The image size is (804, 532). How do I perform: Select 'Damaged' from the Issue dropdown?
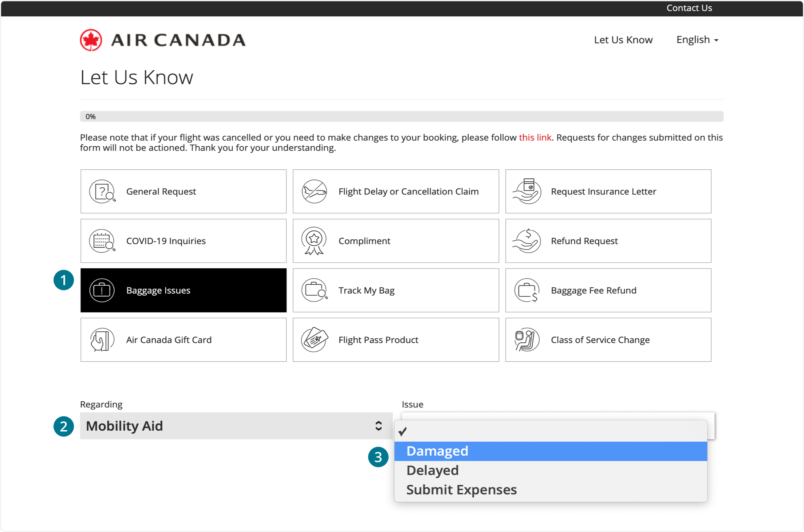pos(552,451)
